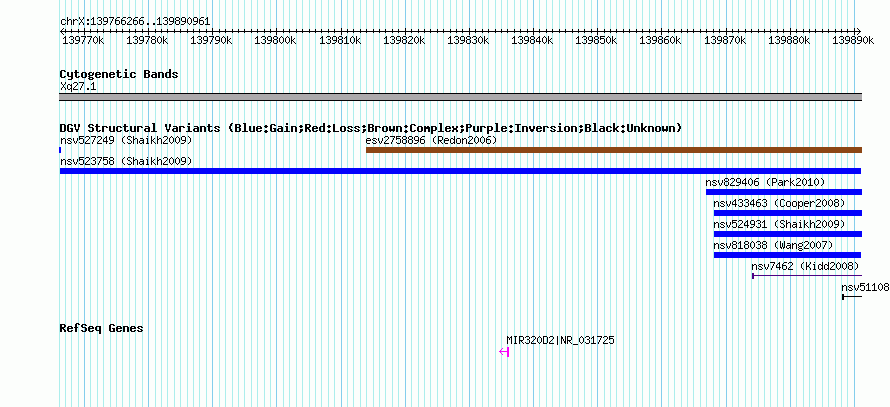The height and width of the screenshot is (407, 890).
Task: Click the 139790k ruler tick label
Action: 211,41
